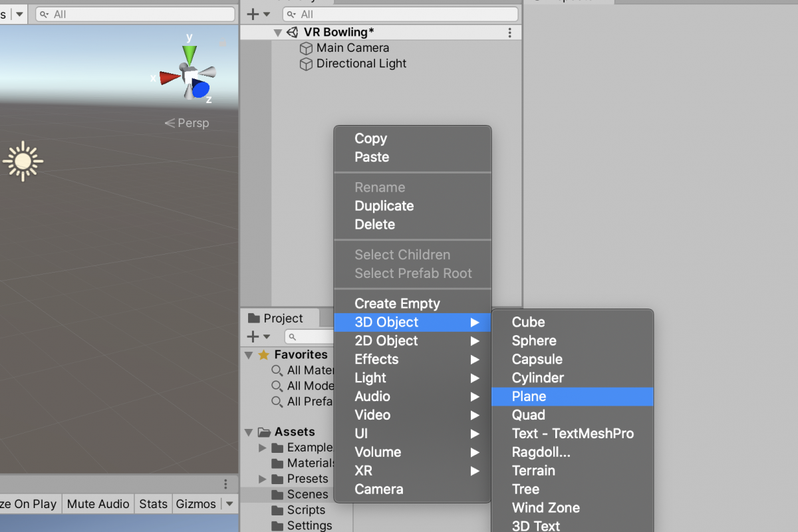Image resolution: width=798 pixels, height=532 pixels.
Task: Select Create Empty in context menu
Action: click(398, 303)
